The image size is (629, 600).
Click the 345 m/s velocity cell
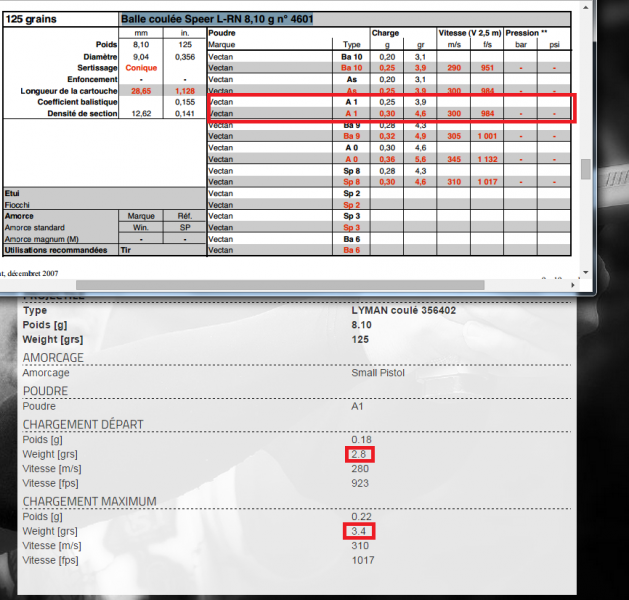coord(454,159)
